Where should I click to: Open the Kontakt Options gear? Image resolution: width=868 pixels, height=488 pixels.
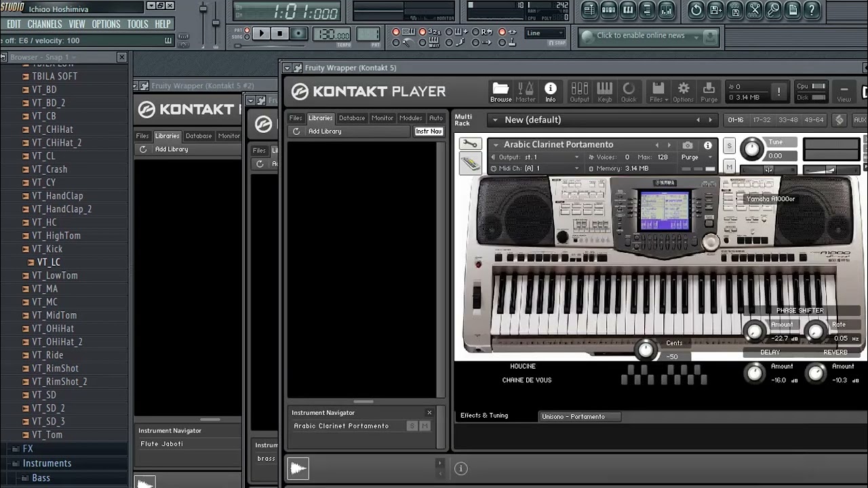(683, 91)
